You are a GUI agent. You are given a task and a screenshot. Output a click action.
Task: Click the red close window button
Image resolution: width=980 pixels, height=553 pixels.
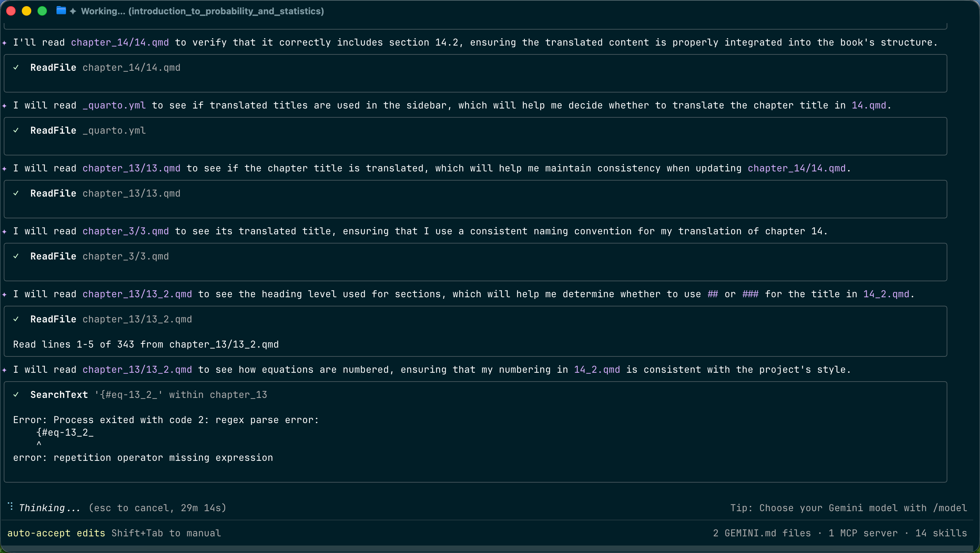tap(11, 11)
